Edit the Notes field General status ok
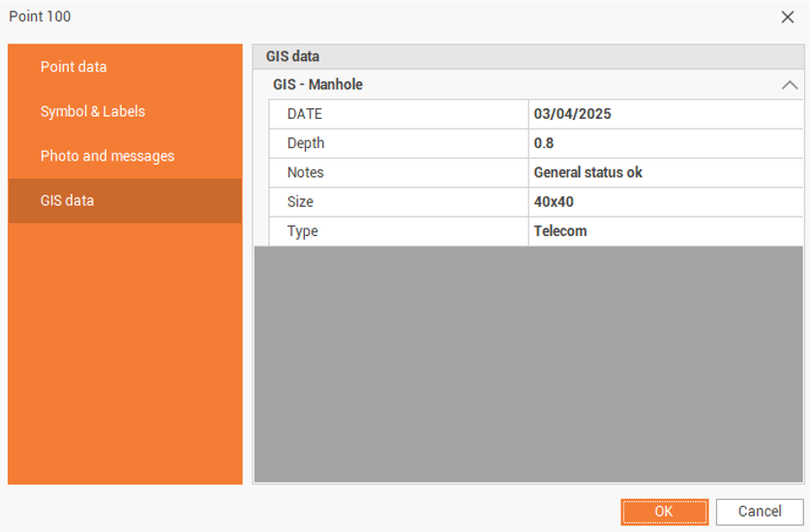Image resolution: width=810 pixels, height=532 pixels. [x=664, y=173]
